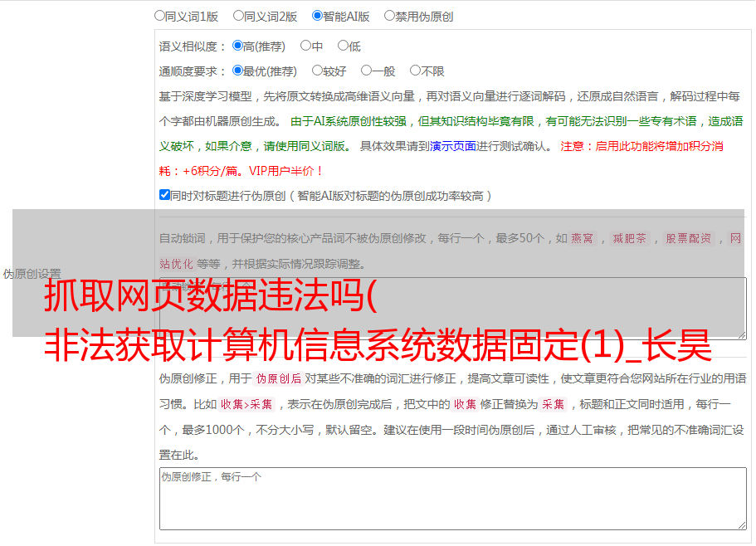Click into the 伪原创修正 textarea
Viewport: 756px width, 546px height.
click(x=453, y=499)
